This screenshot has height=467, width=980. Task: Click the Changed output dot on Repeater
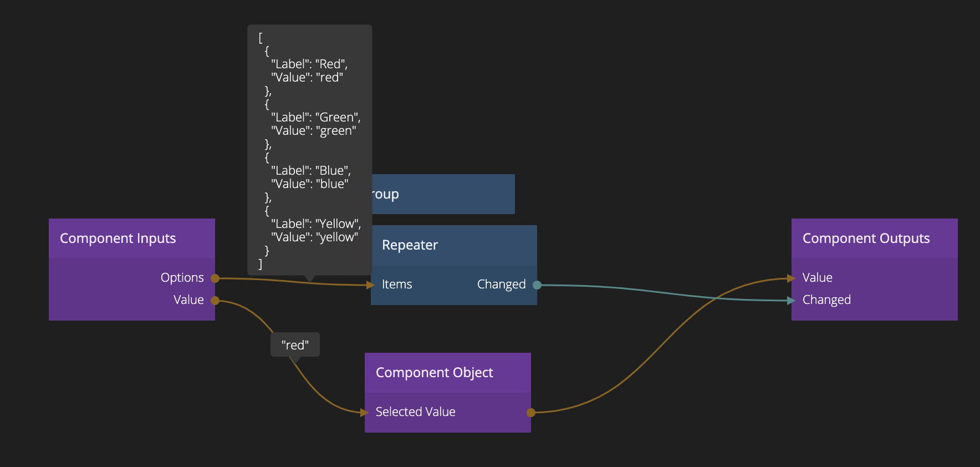[537, 285]
